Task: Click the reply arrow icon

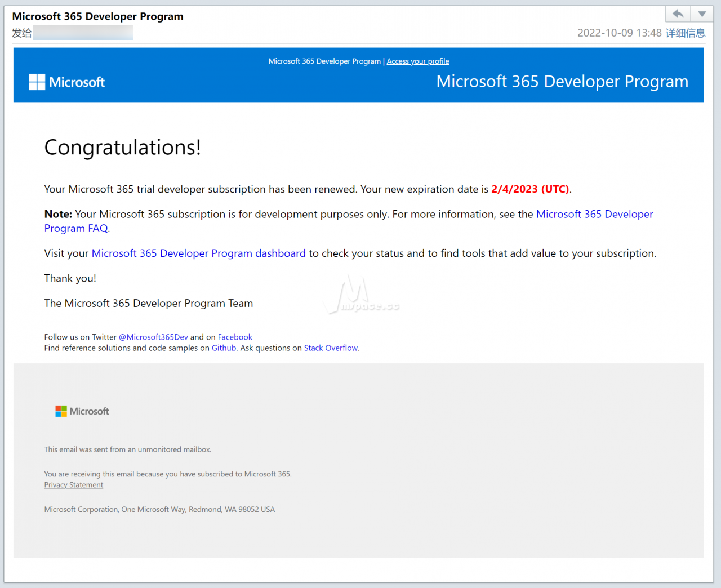Action: coord(678,14)
